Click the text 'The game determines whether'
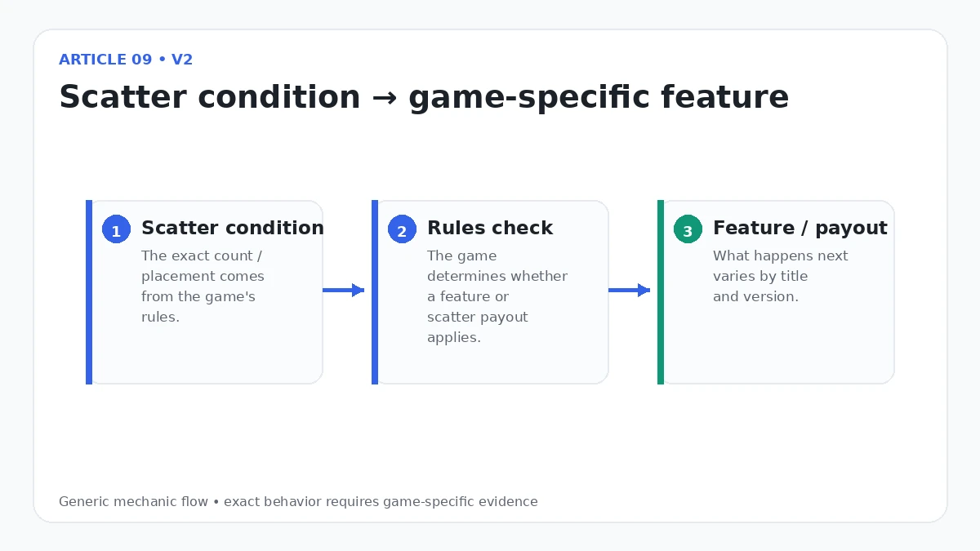 click(497, 266)
